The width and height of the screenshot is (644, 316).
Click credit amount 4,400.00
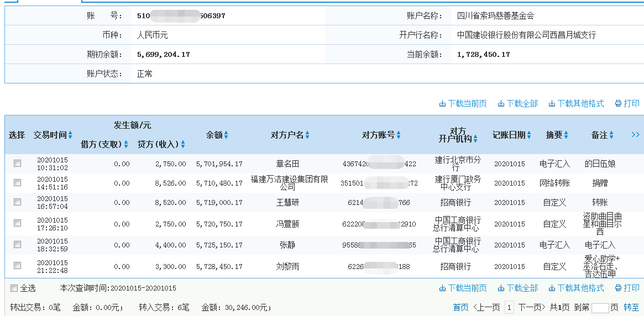(170, 245)
